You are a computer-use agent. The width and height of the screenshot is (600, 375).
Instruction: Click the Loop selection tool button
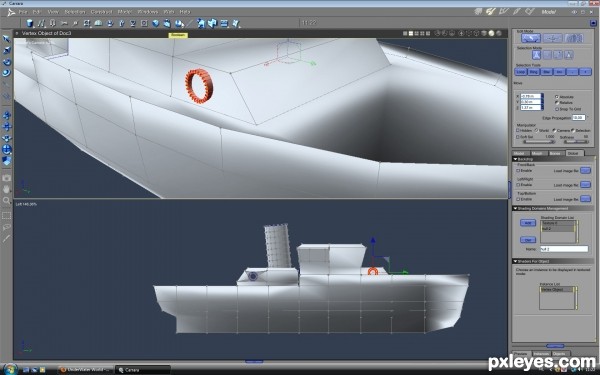(521, 72)
